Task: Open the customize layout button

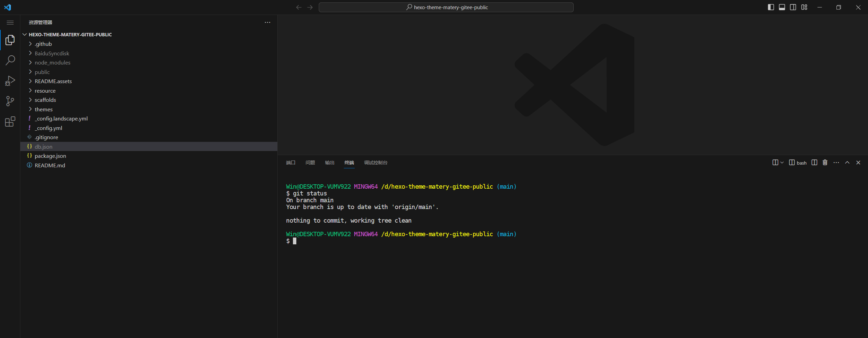Action: (804, 7)
